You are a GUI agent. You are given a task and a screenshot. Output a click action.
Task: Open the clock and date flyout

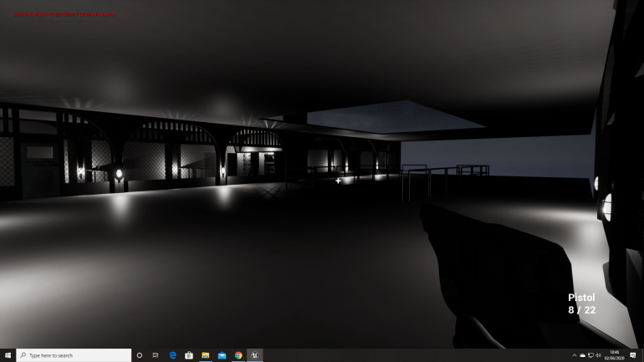click(615, 355)
